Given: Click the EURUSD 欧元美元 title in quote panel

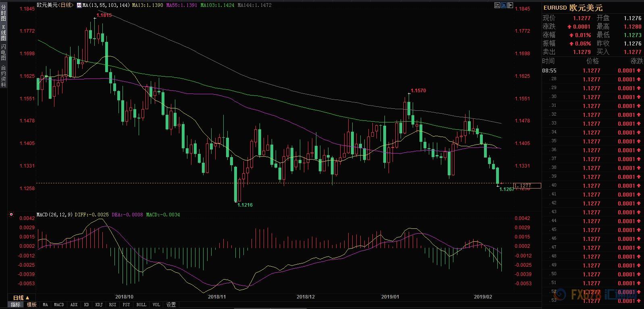Looking at the screenshot, I should click(x=573, y=8).
